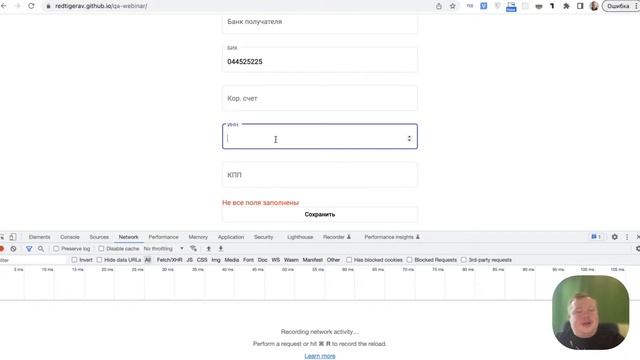Image resolution: width=640 pixels, height=360 pixels.
Task: Open the Lighthouse tab
Action: click(x=300, y=237)
